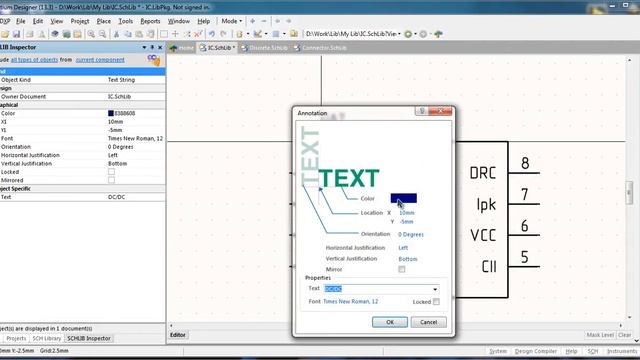The image size is (640, 360).
Task: Open the File menu
Action: (x=20, y=21)
